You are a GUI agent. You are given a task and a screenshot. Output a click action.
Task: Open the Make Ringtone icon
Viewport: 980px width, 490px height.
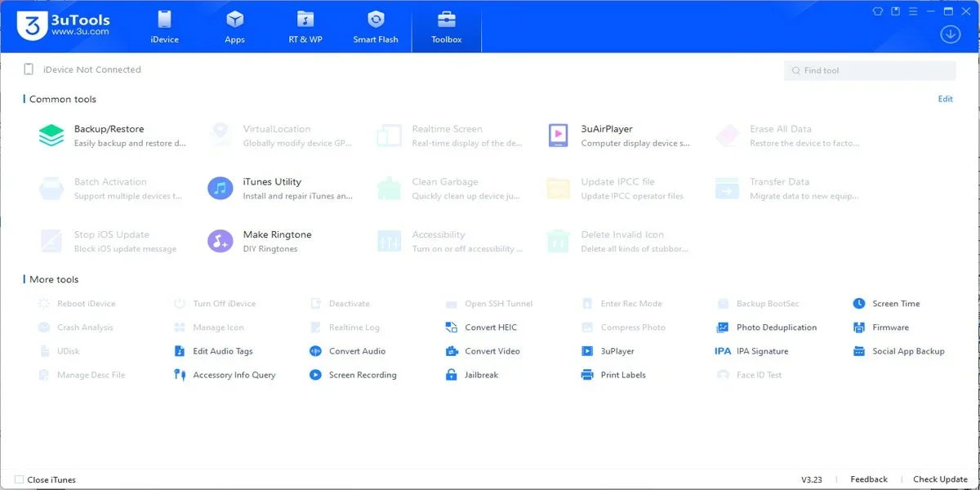pos(220,241)
